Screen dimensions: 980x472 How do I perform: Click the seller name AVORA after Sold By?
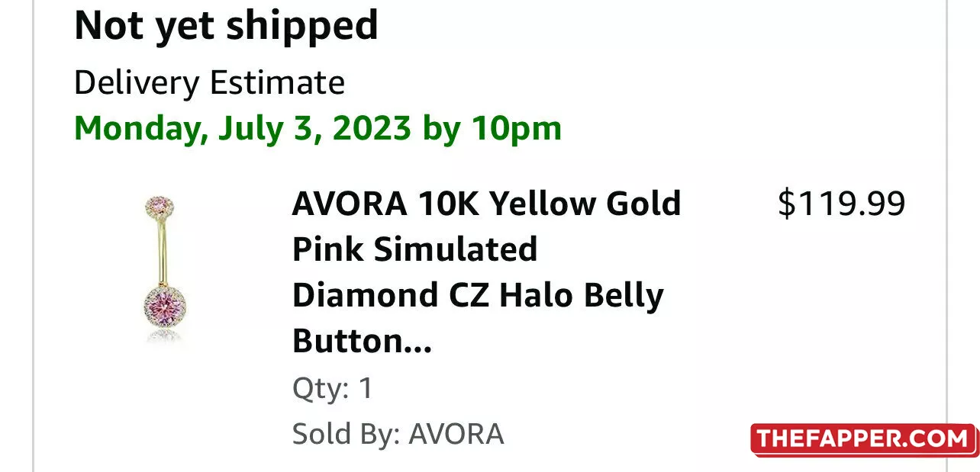coord(456,435)
